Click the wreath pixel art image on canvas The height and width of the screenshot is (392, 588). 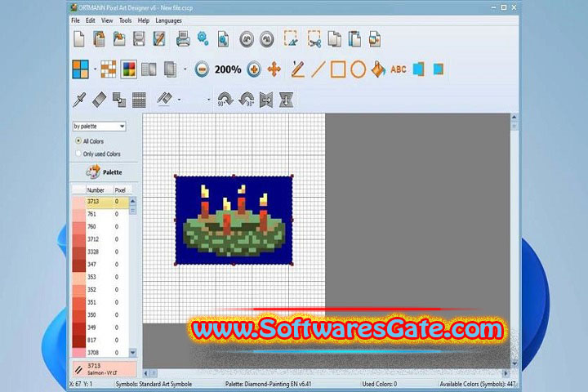coord(234,220)
